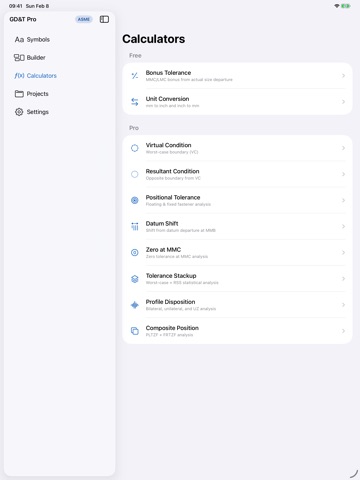Click the Zero at MMC row chevron
The height and width of the screenshot is (480, 360).
pyautogui.click(x=343, y=252)
